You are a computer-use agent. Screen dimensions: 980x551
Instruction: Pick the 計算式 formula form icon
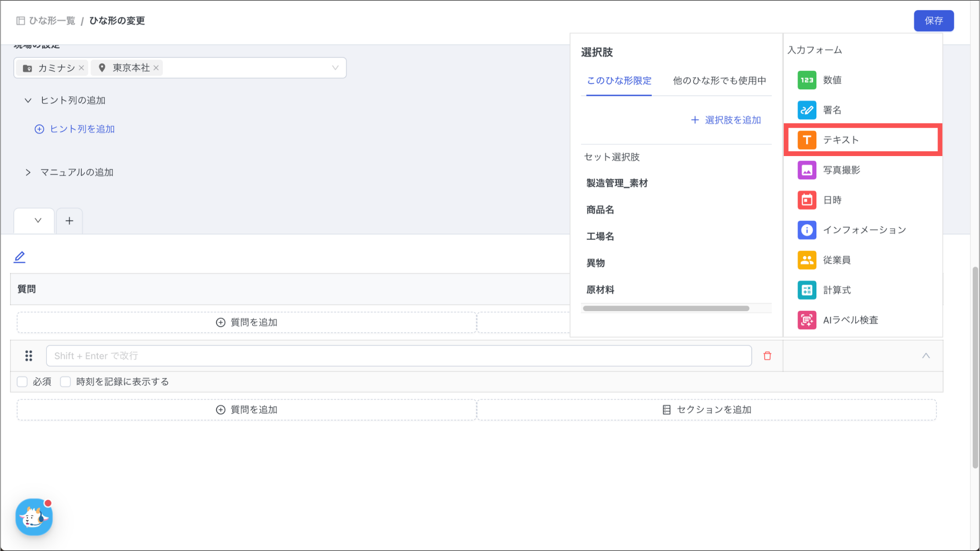tap(807, 290)
